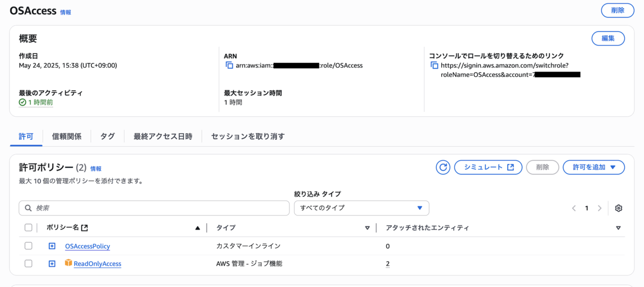Open permissions table settings gear
Image resolution: width=644 pixels, height=287 pixels.
[619, 208]
